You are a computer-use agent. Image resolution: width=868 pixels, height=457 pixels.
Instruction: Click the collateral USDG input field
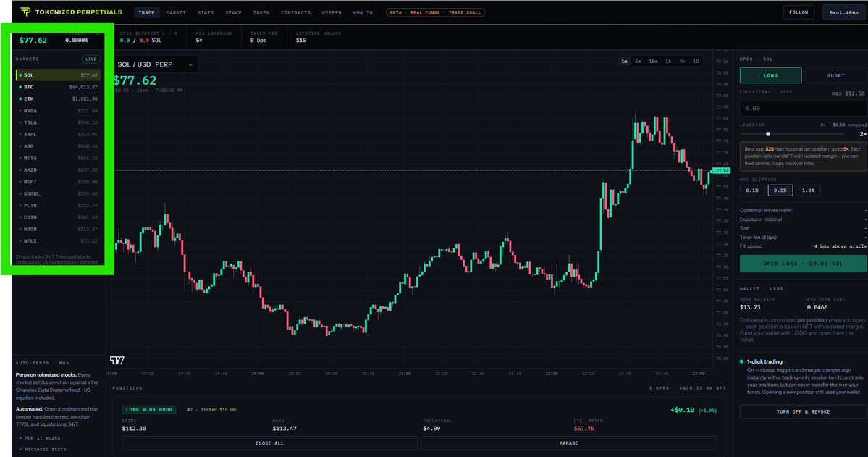pyautogui.click(x=803, y=108)
